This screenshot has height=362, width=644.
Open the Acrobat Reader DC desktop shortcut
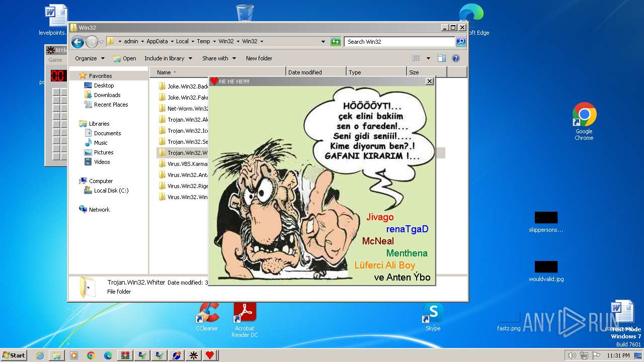[245, 320]
